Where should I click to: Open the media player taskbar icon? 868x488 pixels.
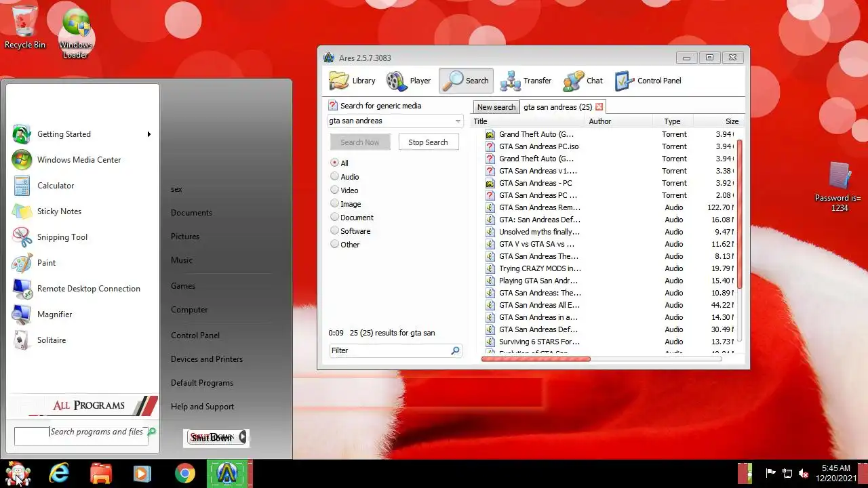(142, 473)
